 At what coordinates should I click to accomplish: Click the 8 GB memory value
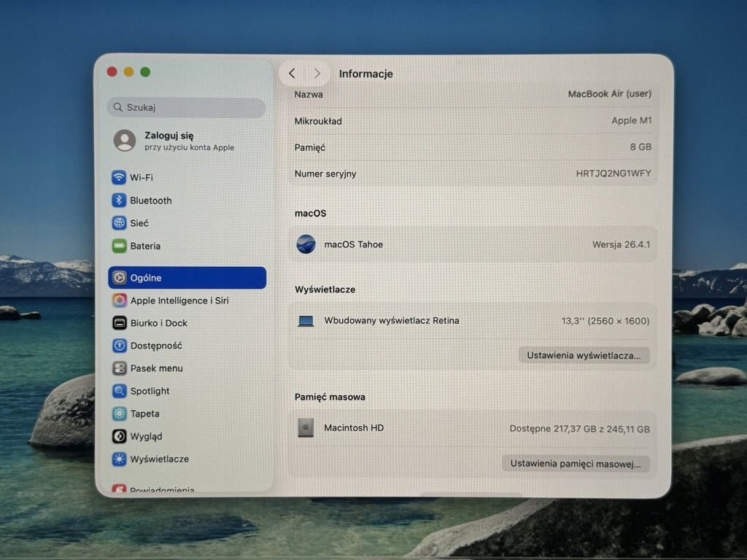coord(640,147)
